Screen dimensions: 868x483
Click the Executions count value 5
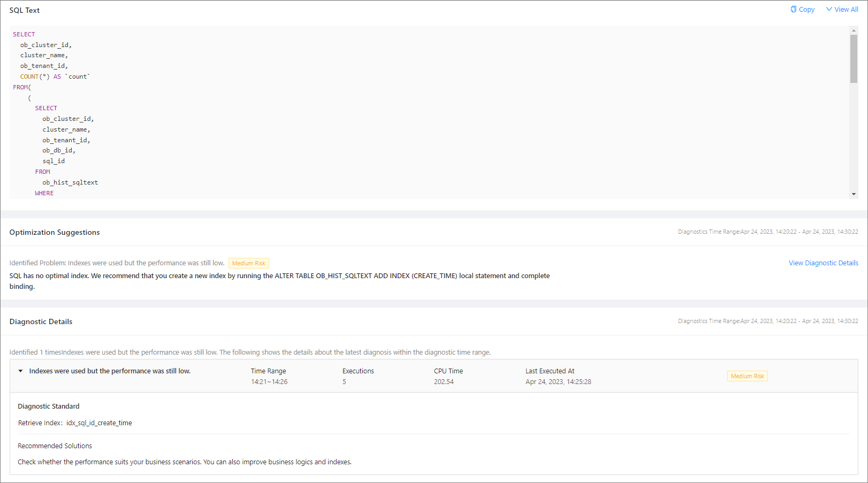[344, 382]
